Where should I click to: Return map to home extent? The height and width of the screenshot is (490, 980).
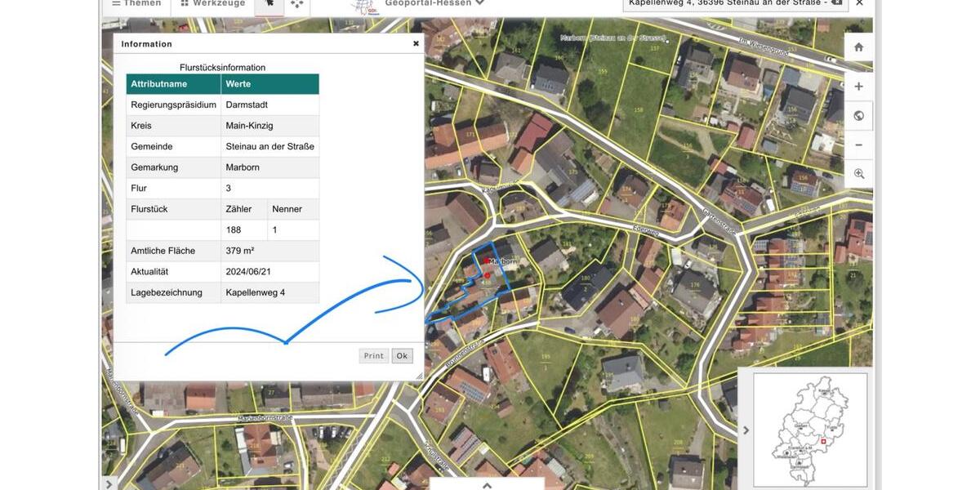tap(858, 47)
